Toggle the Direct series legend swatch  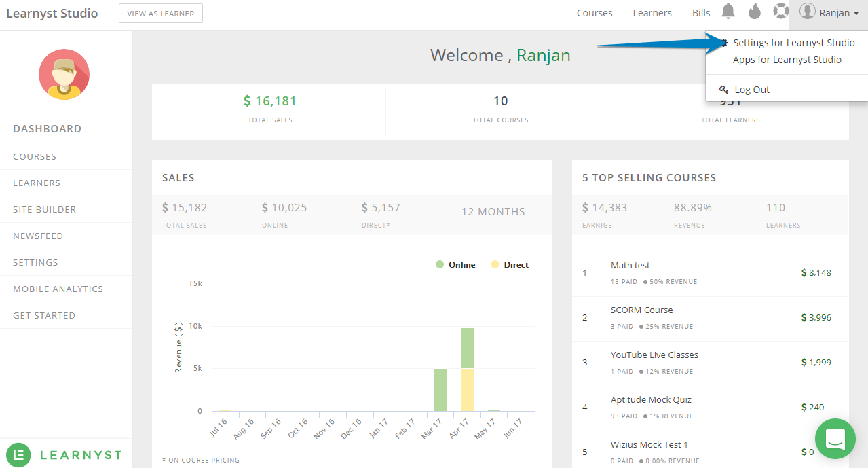(495, 265)
